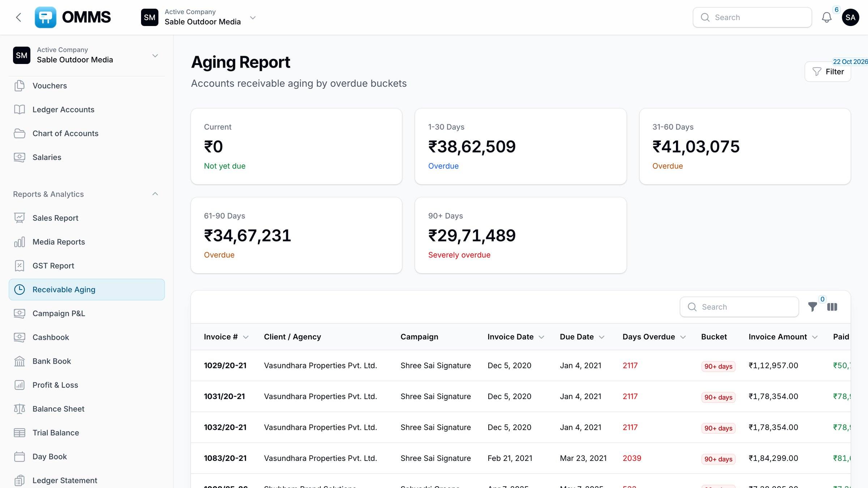Open the Balance Sheet

(x=87, y=409)
